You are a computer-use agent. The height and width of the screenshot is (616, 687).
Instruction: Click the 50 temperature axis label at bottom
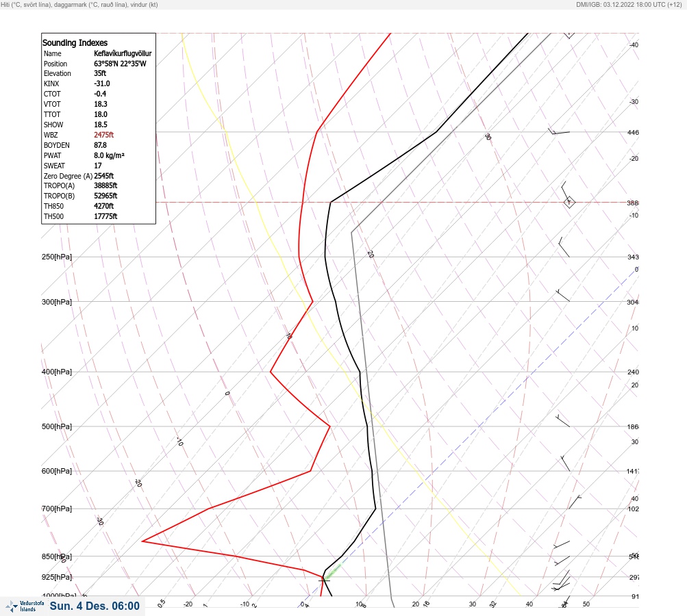[x=586, y=604]
